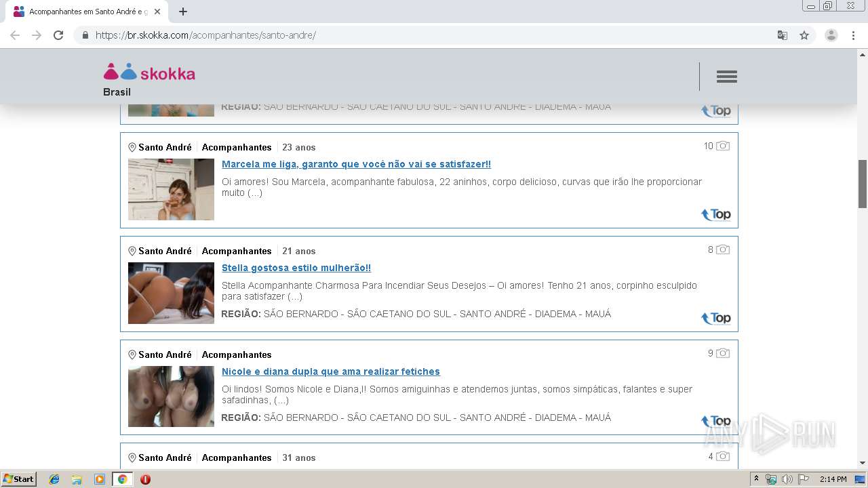
Task: Reload the current page
Action: click(x=58, y=35)
